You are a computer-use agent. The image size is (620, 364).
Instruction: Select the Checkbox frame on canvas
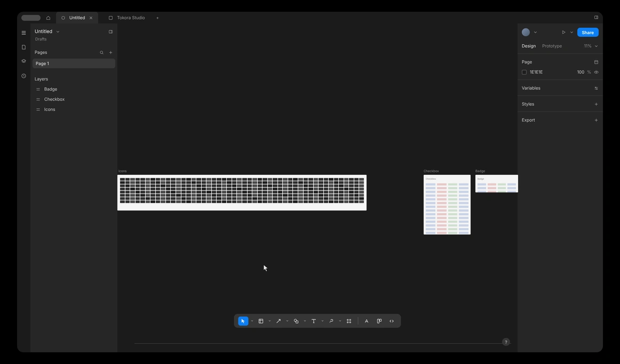[x=447, y=205]
